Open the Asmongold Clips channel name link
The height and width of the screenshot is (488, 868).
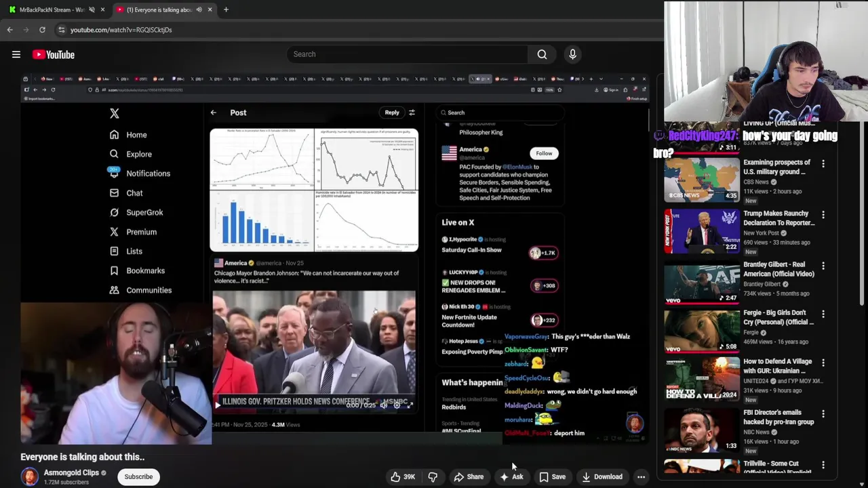pos(71,472)
